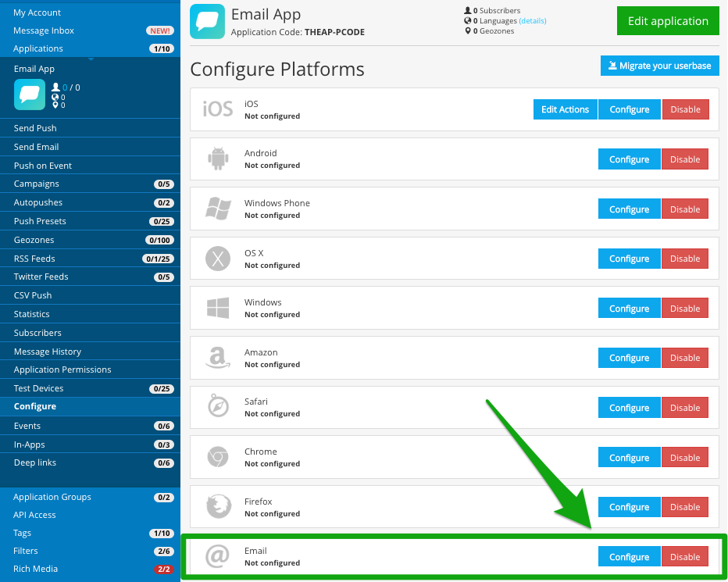Disable the Email platform
This screenshot has height=582, width=728.
[685, 556]
